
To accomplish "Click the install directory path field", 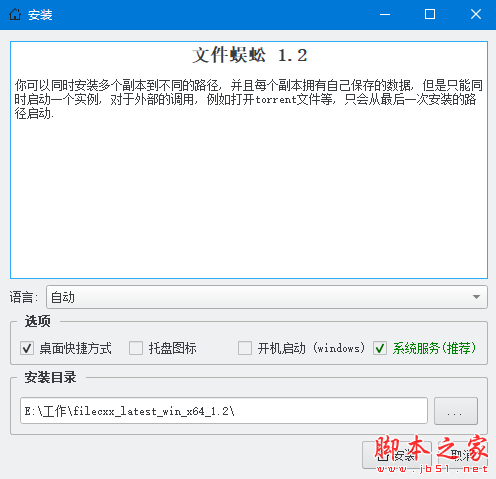I will (x=224, y=411).
